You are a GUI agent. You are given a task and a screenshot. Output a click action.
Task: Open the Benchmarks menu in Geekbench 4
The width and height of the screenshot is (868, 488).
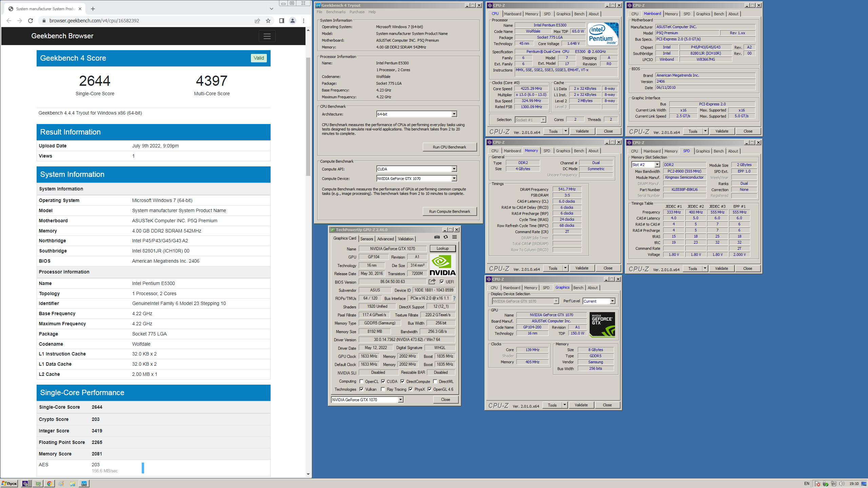pos(336,12)
